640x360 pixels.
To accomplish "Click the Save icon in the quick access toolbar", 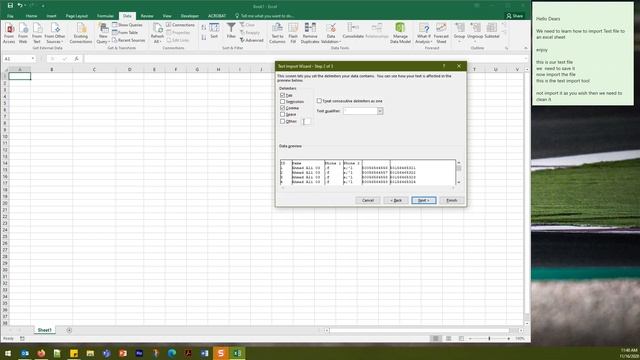I will click(10, 6).
